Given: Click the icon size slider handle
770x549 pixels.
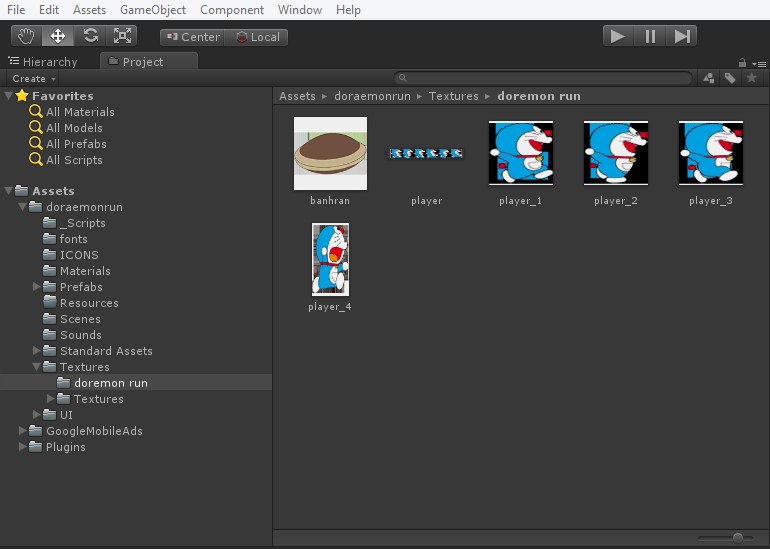Looking at the screenshot, I should (x=738, y=538).
